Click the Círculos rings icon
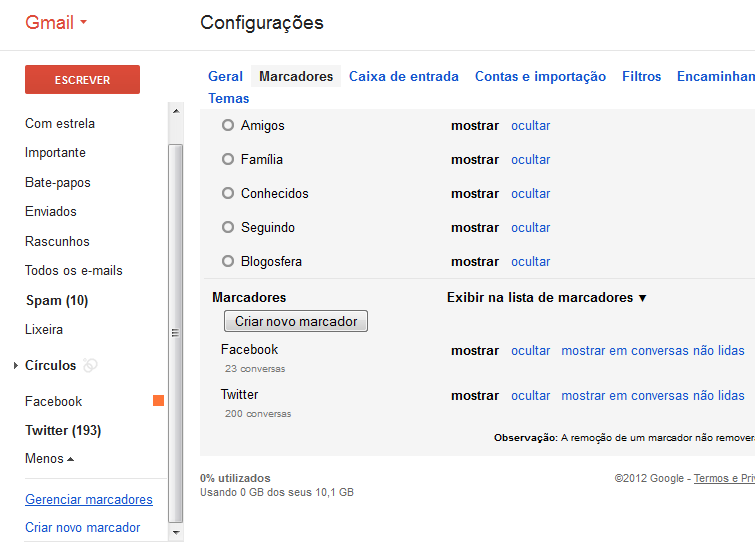 (90, 365)
